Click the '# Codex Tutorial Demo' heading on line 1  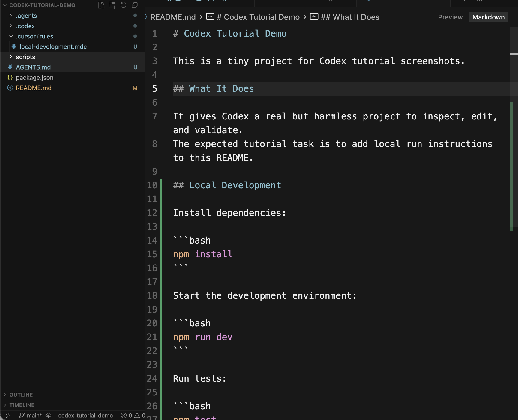tap(230, 33)
